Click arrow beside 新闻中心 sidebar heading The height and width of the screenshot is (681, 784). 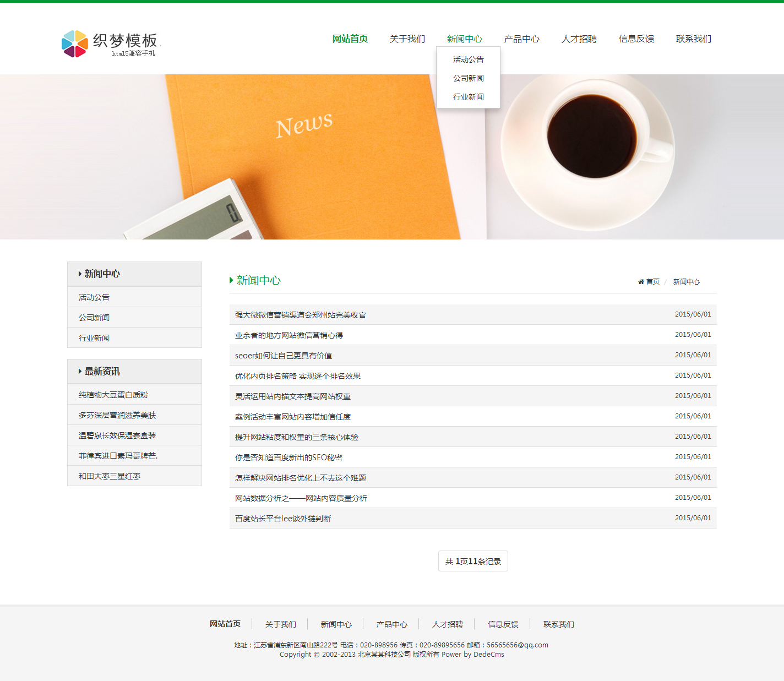(x=80, y=274)
